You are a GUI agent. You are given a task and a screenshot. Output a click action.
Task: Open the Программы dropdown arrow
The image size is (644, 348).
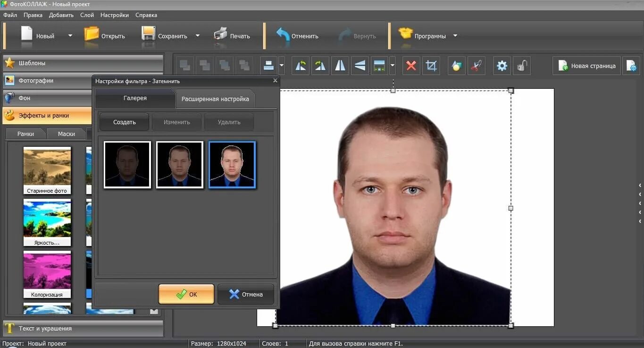[x=455, y=36]
